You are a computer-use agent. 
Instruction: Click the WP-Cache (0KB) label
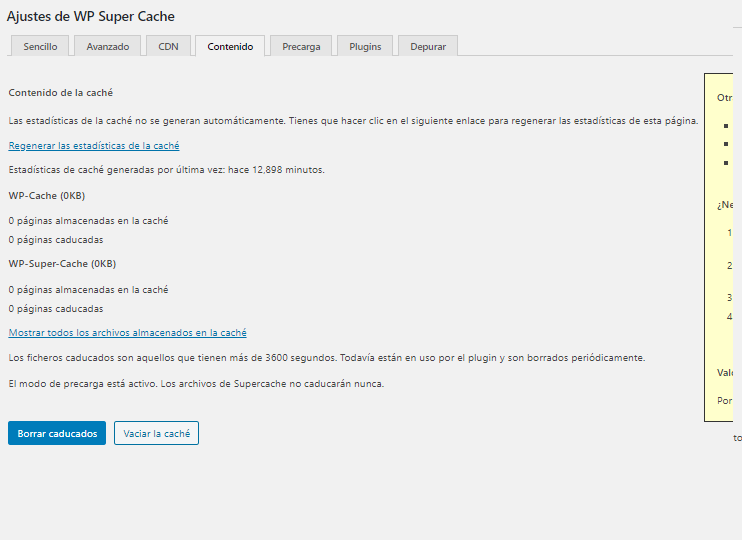(47, 195)
